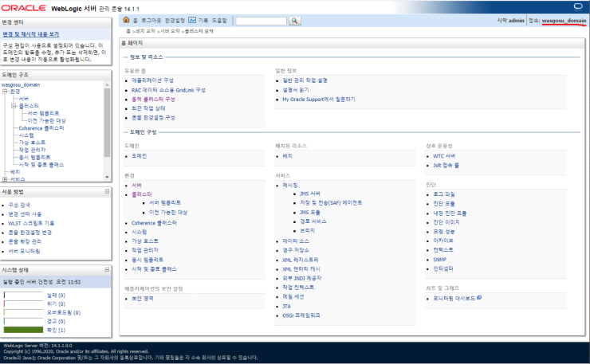Open the 환경설정 toolbar item
Image resolution: width=590 pixels, height=364 pixels.
[x=175, y=20]
